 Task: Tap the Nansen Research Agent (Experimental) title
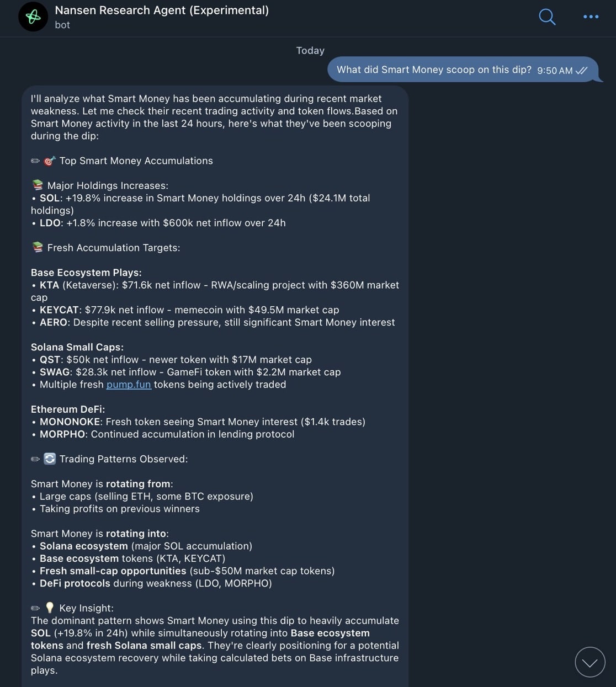coord(162,10)
